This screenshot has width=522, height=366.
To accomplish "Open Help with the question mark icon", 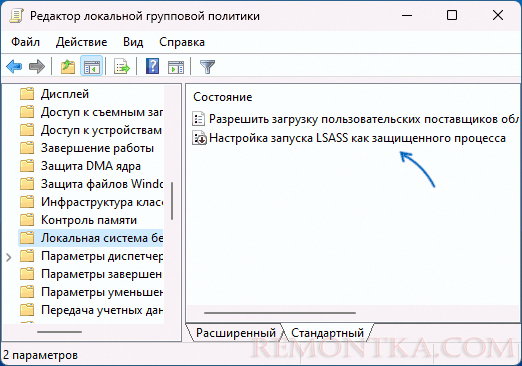I will (x=152, y=66).
